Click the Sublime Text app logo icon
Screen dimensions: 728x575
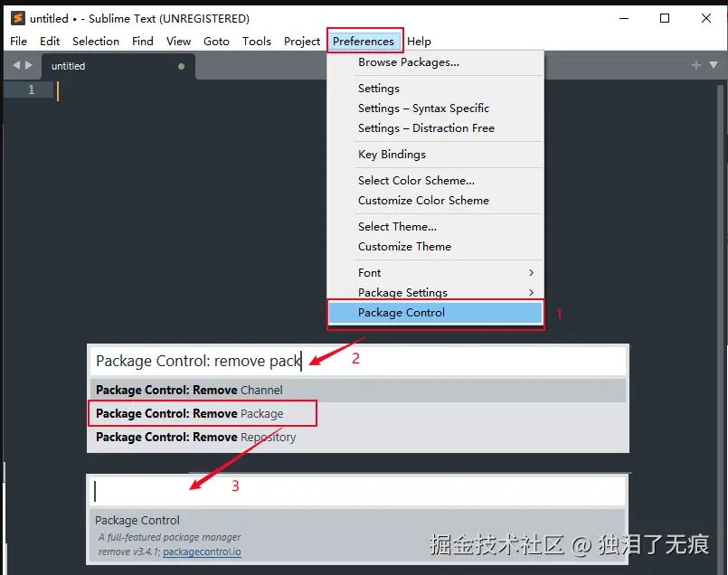[x=18, y=18]
